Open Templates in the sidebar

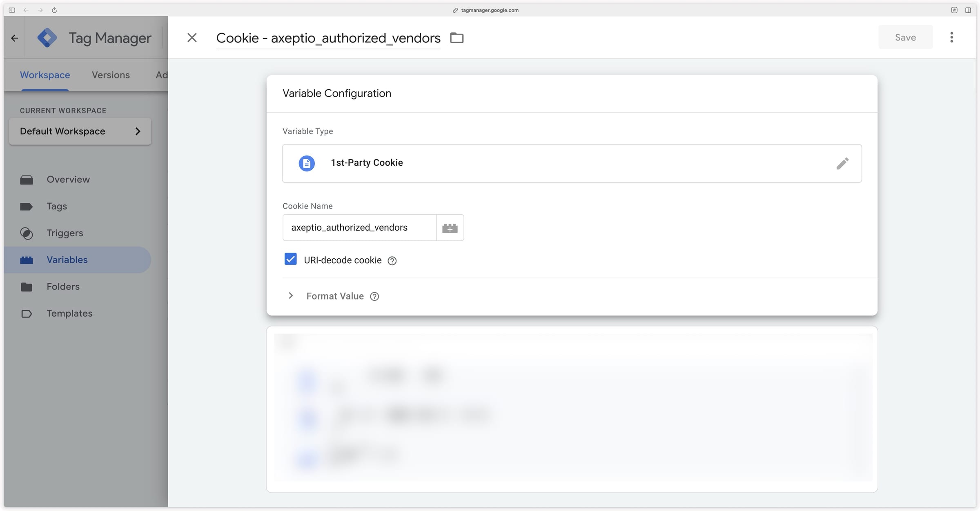[x=78, y=313]
